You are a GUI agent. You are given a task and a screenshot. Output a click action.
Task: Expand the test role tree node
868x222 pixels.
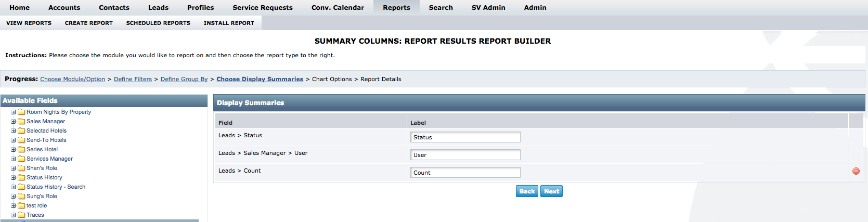click(x=14, y=205)
